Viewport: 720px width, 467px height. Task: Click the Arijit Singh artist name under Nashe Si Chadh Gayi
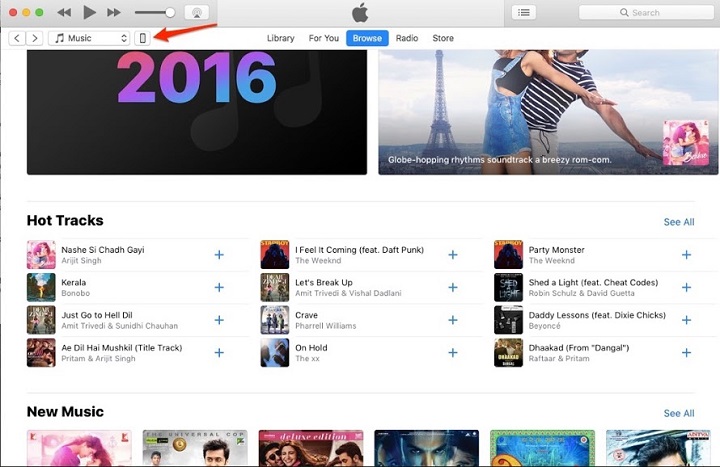point(81,261)
